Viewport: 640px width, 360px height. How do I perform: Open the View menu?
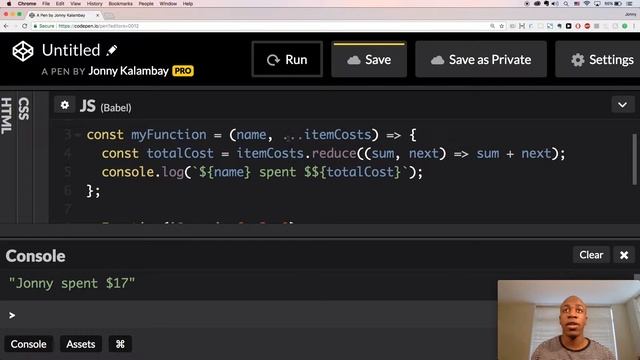pos(76,4)
